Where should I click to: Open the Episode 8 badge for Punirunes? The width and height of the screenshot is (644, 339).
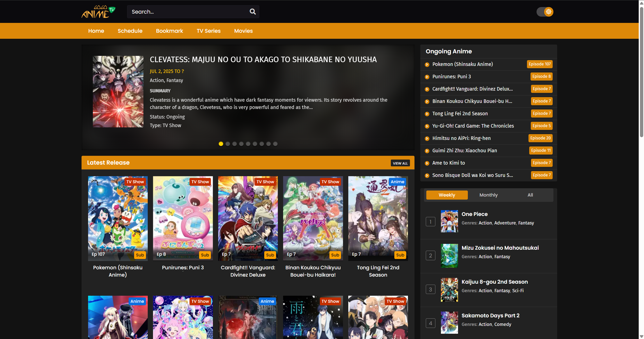coord(542,77)
